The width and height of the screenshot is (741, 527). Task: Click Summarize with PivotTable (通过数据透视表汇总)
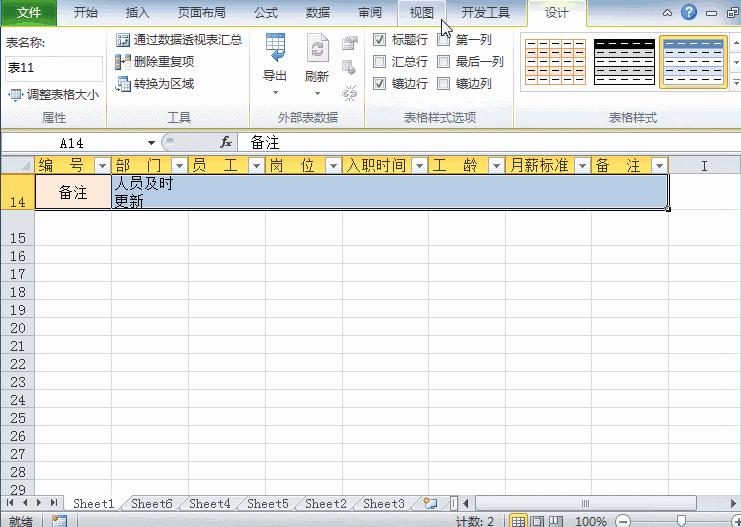pos(179,40)
